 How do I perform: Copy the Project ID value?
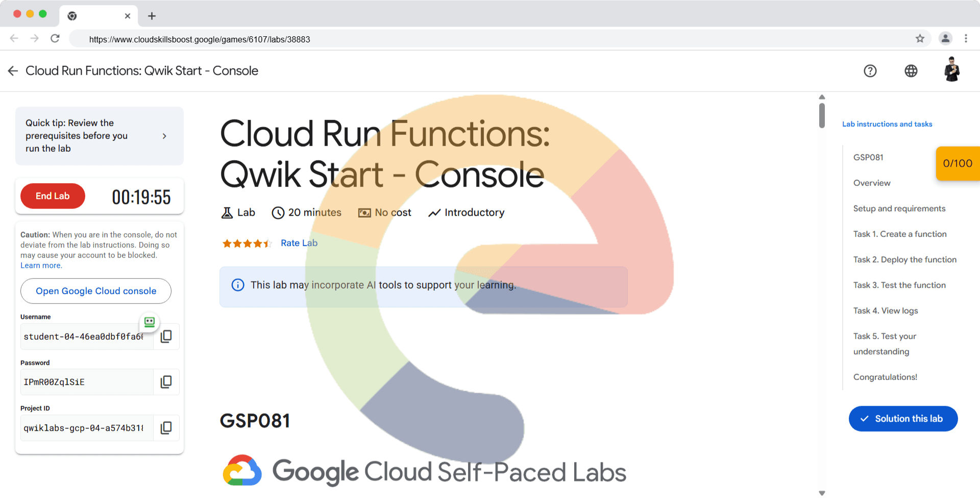pos(166,428)
